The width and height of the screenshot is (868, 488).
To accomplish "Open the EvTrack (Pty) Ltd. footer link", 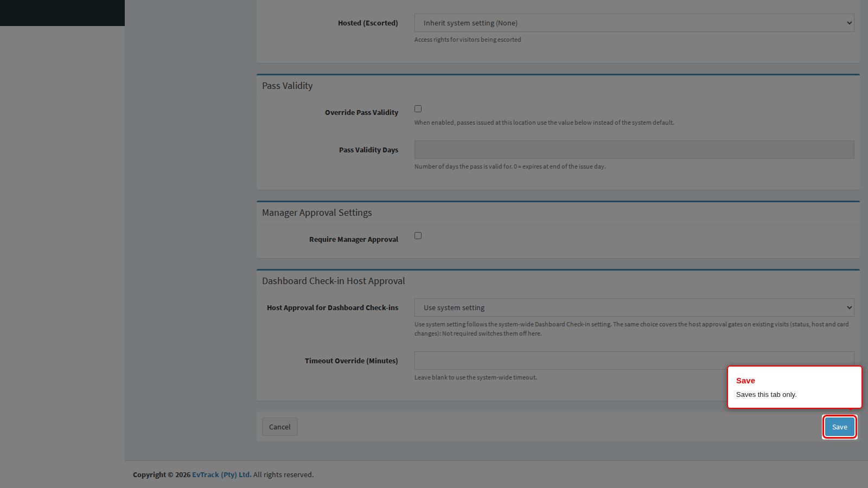I will pyautogui.click(x=222, y=474).
